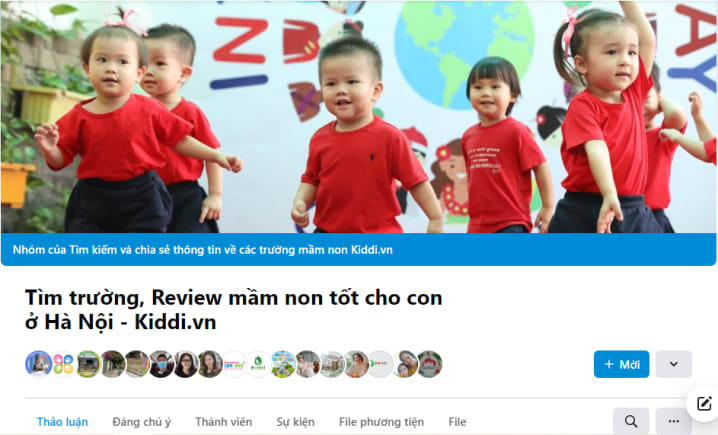Open the three-dots more options menu
The image size is (718, 435).
click(673, 421)
